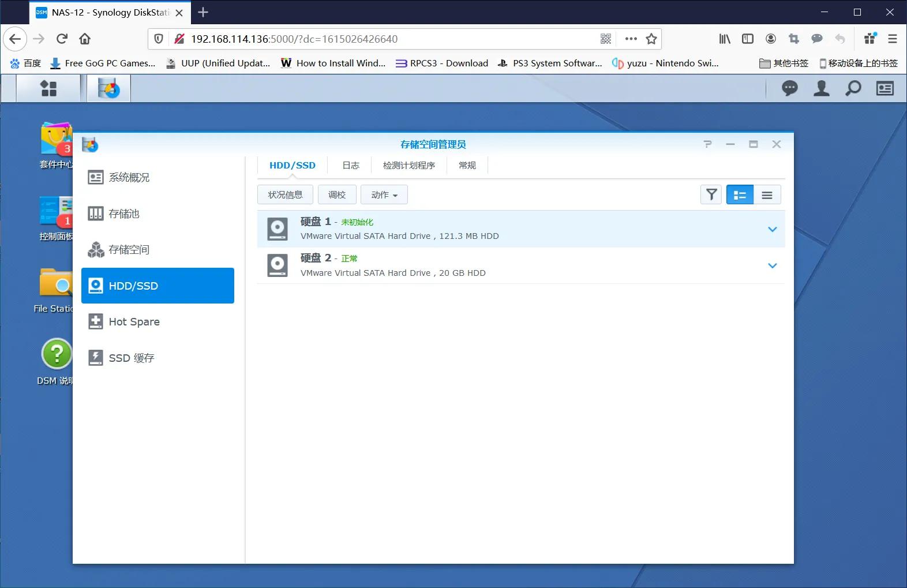This screenshot has width=907, height=588.
Task: Reload the browser page
Action: click(62, 39)
